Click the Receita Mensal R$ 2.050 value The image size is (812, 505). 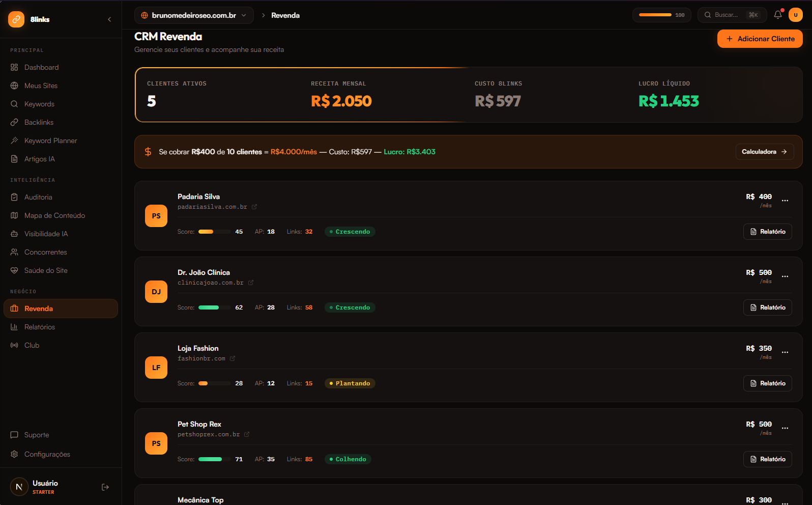[x=341, y=101]
